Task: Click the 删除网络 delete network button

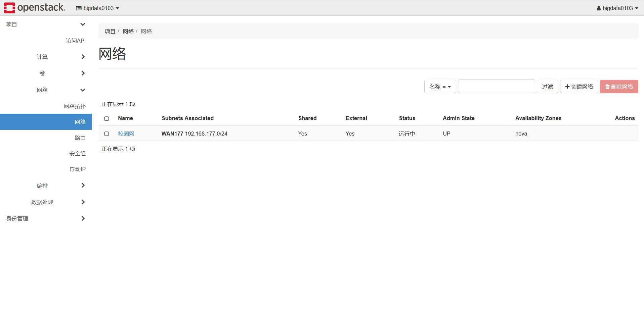Action: [619, 87]
